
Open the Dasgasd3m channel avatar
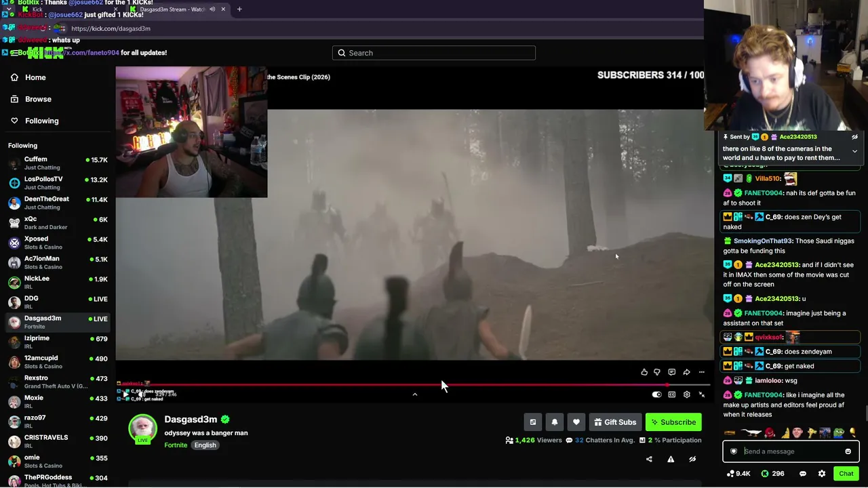point(142,428)
